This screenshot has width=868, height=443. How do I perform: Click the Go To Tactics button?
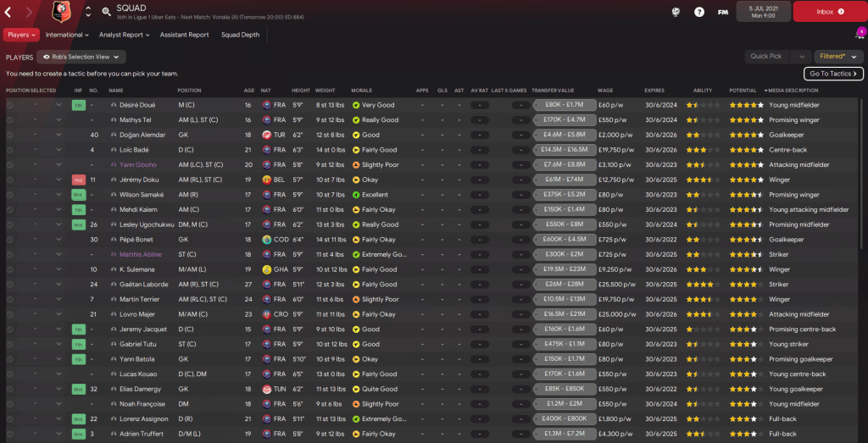tap(833, 74)
